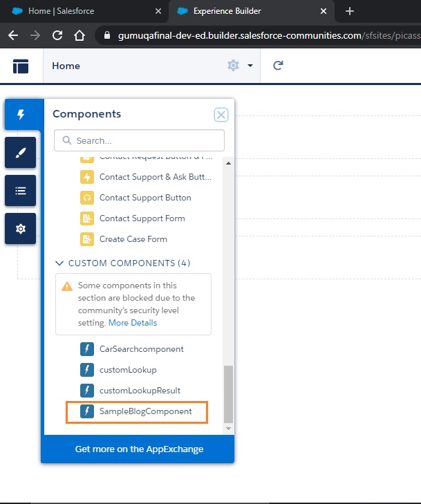This screenshot has height=504, width=421.
Task: Click the components list scroll down arrow
Action: point(228,429)
